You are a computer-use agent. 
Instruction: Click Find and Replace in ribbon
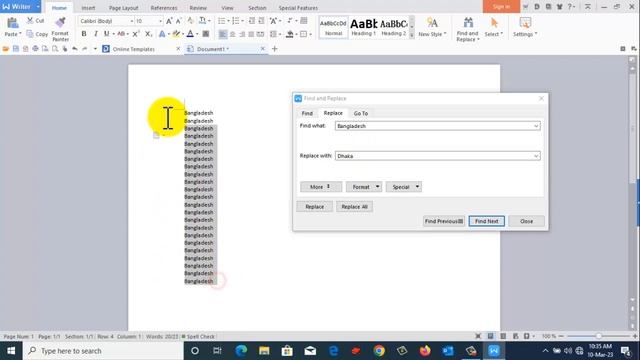tap(467, 29)
